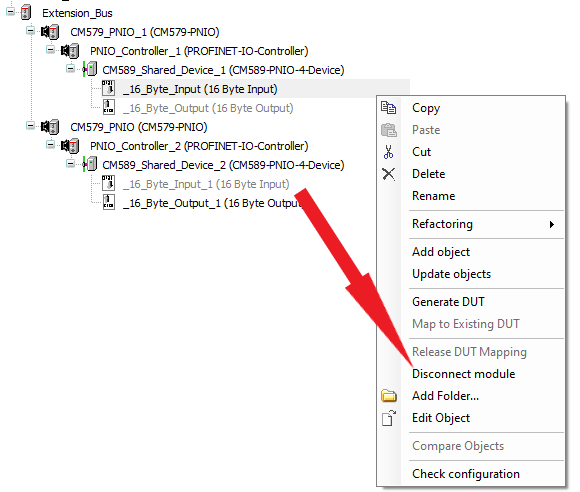
Task: Choose Check configuration menu entry
Action: (466, 474)
